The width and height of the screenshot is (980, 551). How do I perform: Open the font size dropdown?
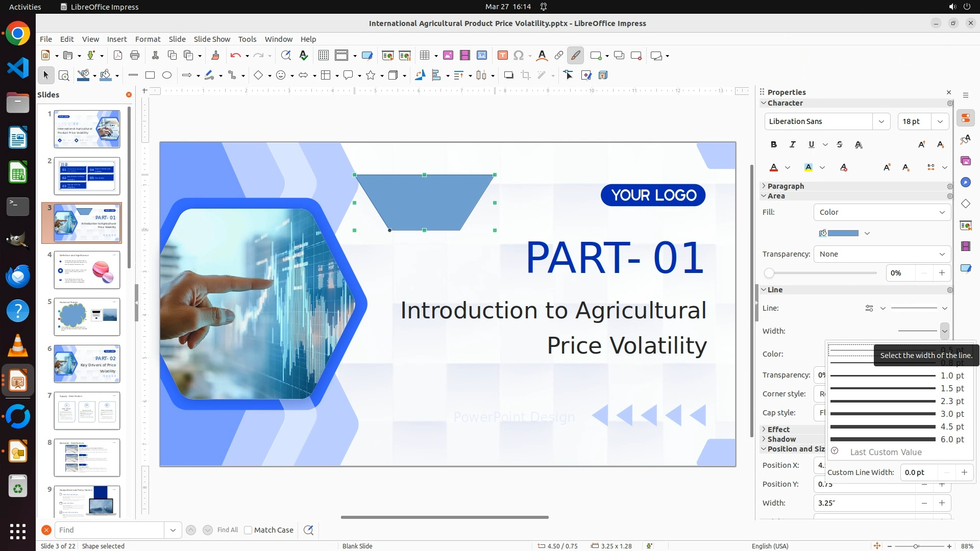(940, 121)
